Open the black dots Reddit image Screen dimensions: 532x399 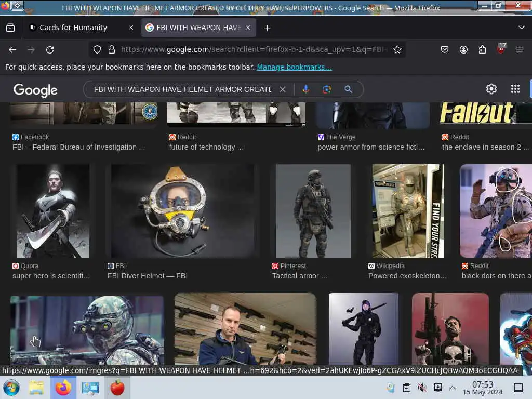496,211
